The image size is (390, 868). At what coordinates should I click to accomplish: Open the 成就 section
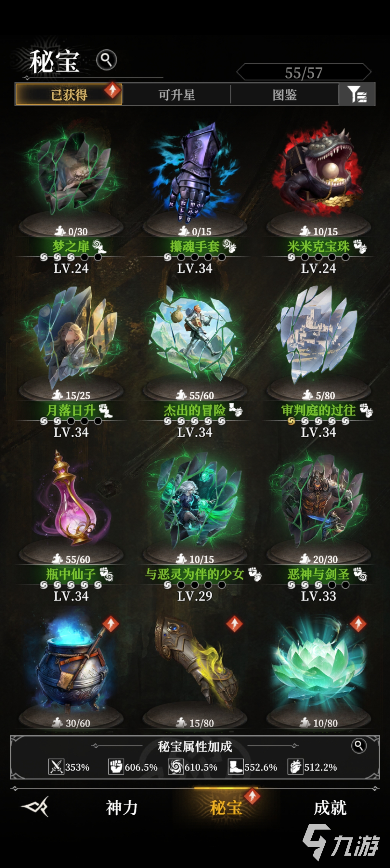pyautogui.click(x=330, y=808)
